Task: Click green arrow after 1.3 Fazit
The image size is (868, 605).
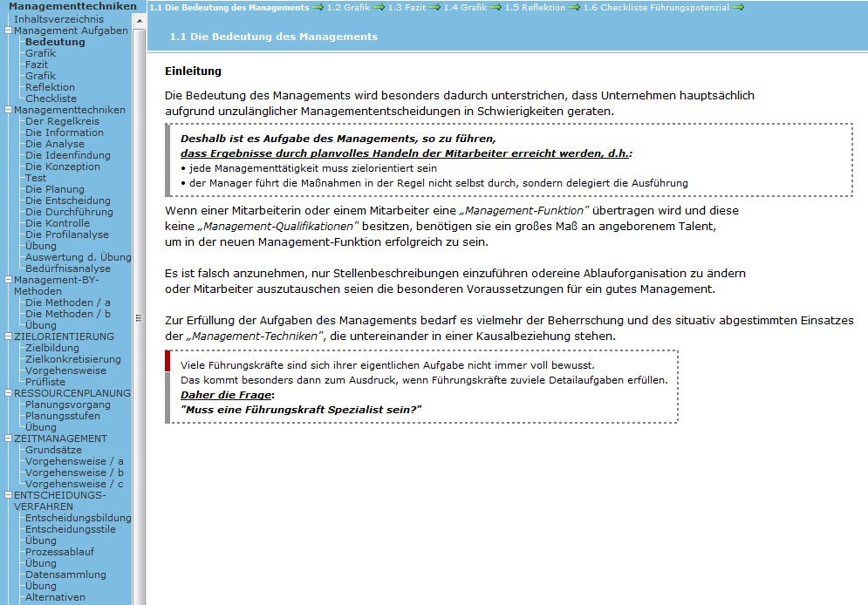Action: click(434, 8)
